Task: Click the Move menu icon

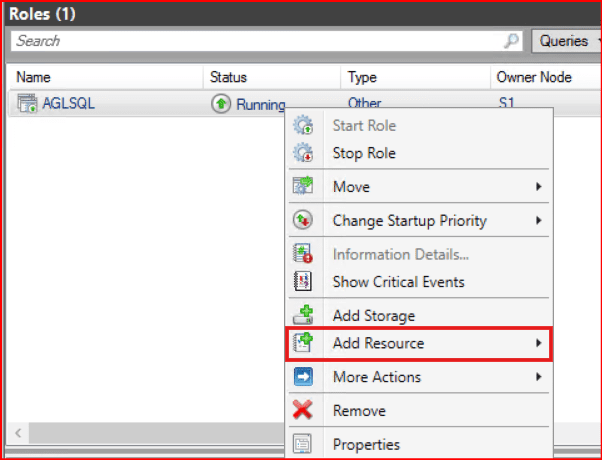Action: tap(303, 187)
